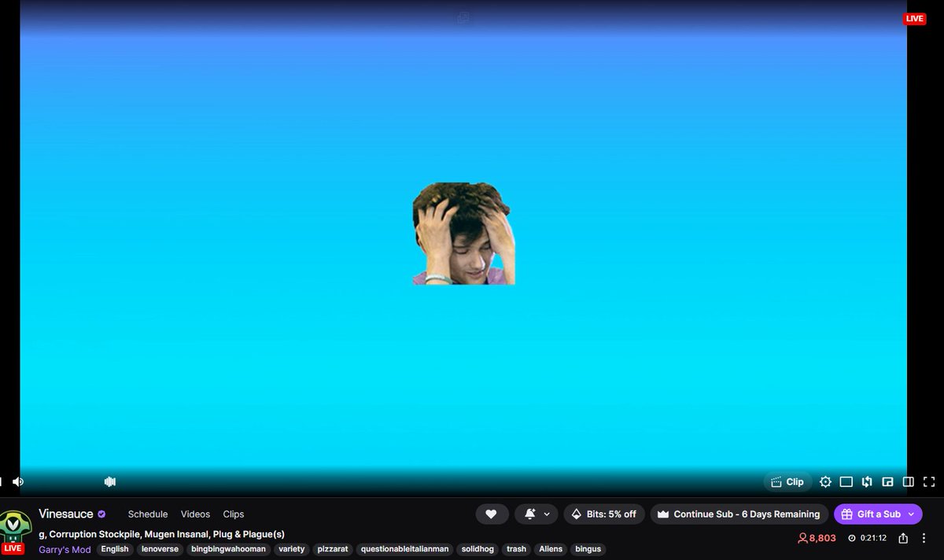The width and height of the screenshot is (944, 560).
Task: Expand the Gift a Sub chevron
Action: point(911,514)
